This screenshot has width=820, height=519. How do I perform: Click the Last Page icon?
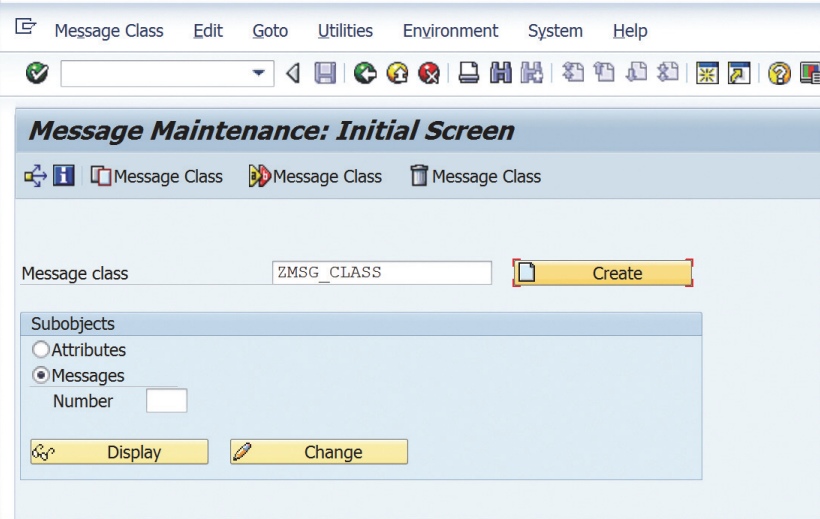(668, 73)
